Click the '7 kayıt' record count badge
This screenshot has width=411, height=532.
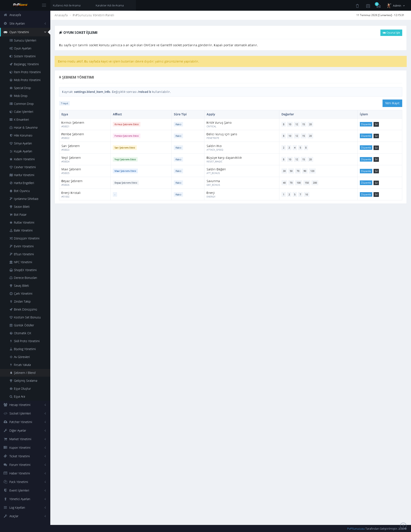click(64, 103)
